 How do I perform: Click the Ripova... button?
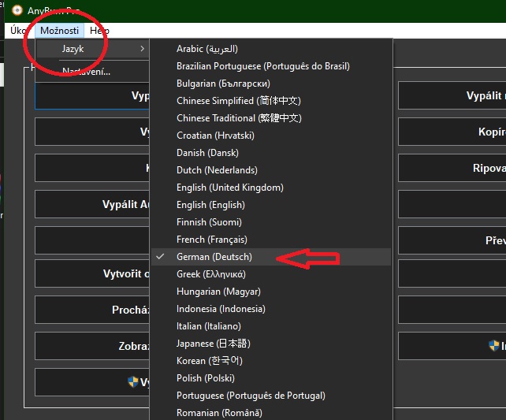click(488, 169)
